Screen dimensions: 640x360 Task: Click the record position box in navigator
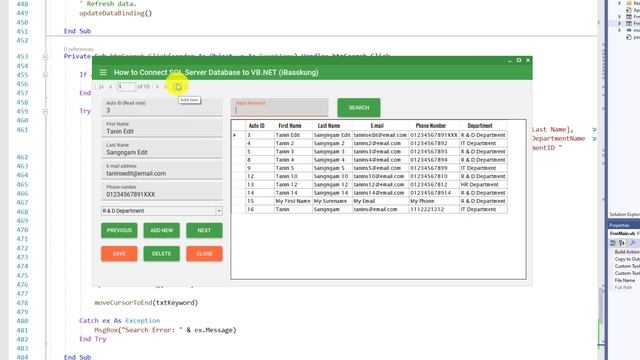126,87
